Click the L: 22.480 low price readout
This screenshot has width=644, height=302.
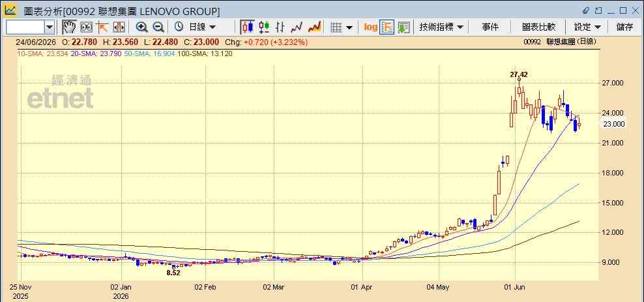pos(160,42)
